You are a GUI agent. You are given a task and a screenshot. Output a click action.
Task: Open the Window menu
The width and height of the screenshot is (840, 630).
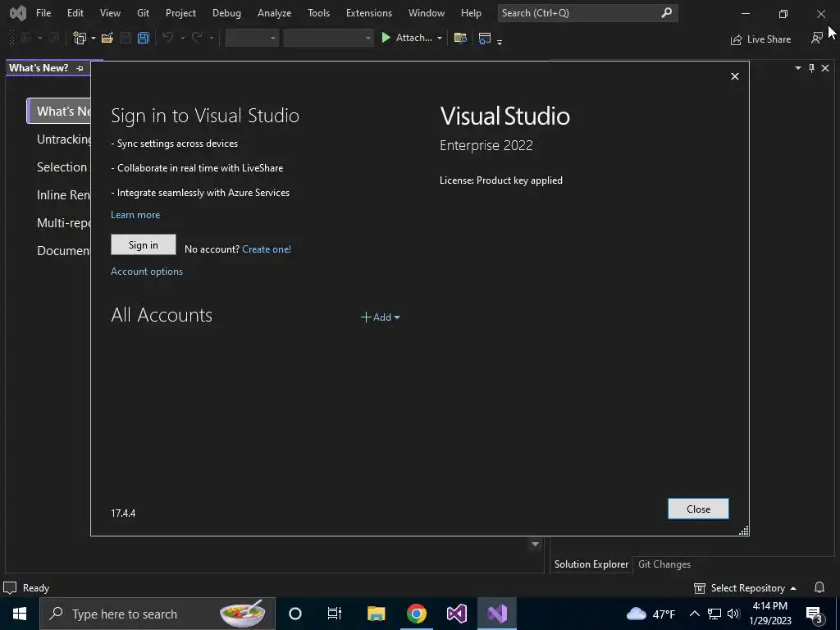point(427,13)
